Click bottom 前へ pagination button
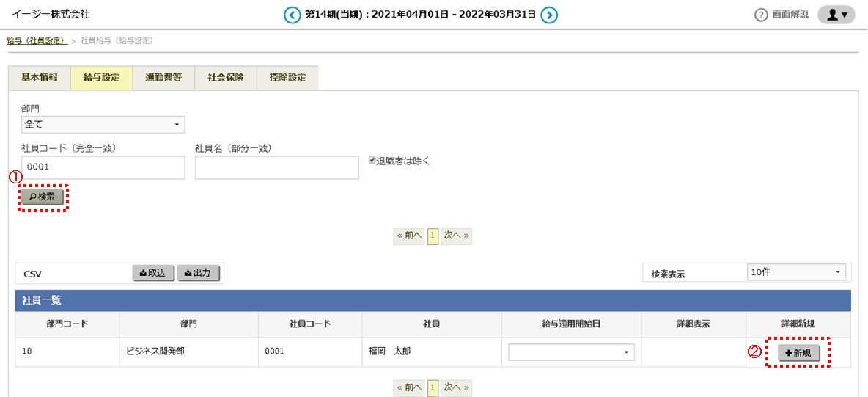 coord(409,387)
